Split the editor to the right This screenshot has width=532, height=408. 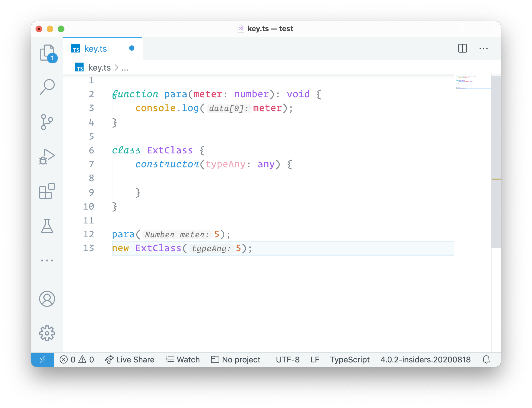click(x=462, y=48)
